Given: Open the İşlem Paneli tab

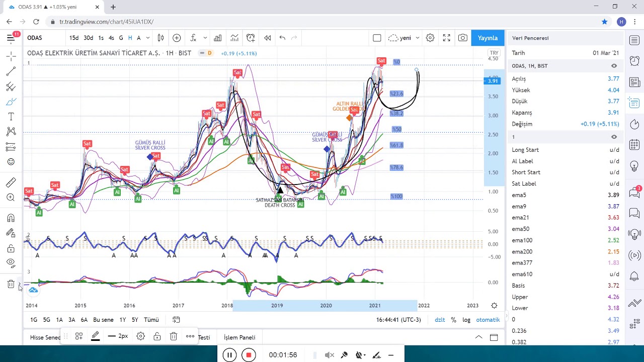Looking at the screenshot, I should pos(239,337).
